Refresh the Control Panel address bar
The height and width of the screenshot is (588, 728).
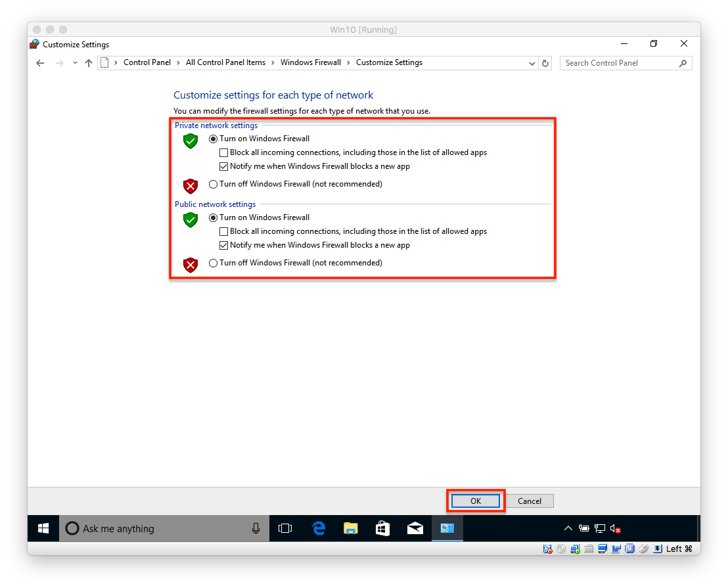click(x=545, y=63)
